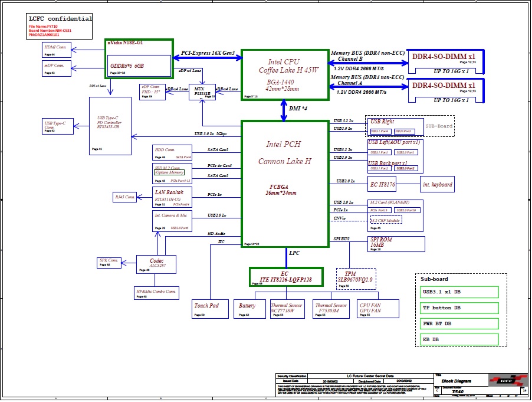Click the LCFC logo in the title block
Screen dimensions: 532x402
pos(508,381)
